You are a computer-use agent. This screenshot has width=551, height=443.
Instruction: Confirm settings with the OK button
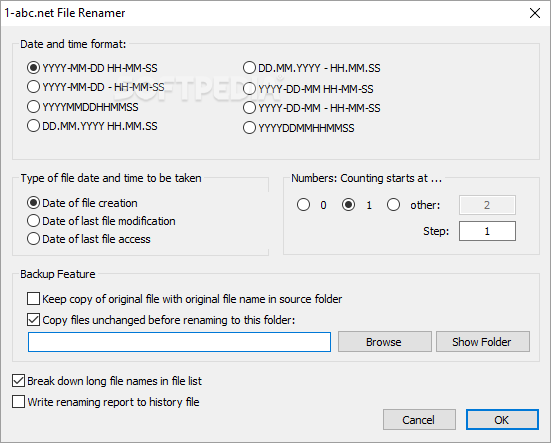pos(502,419)
